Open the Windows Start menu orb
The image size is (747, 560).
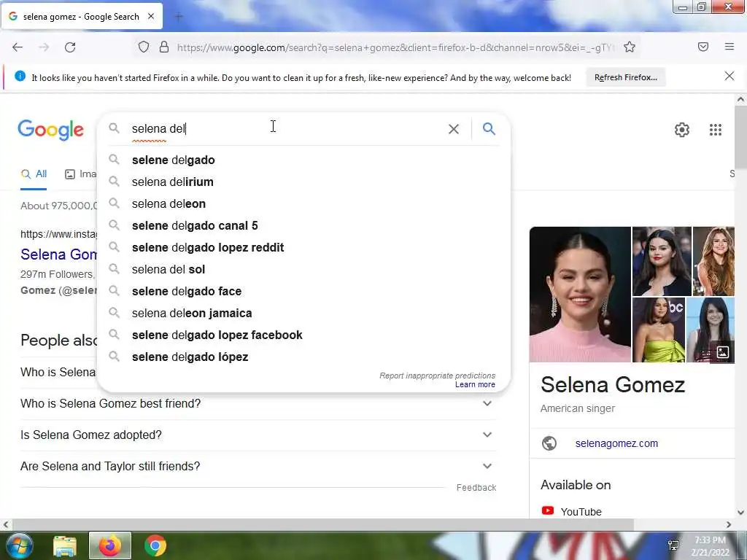(20, 545)
